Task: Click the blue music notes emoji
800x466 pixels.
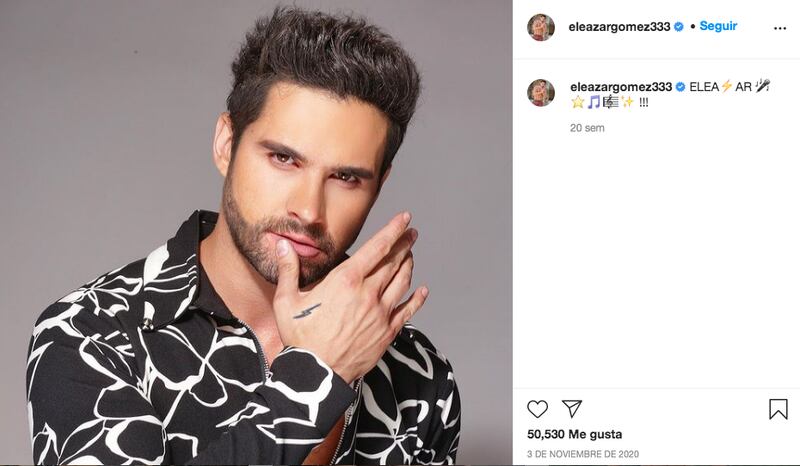Action: click(x=594, y=102)
